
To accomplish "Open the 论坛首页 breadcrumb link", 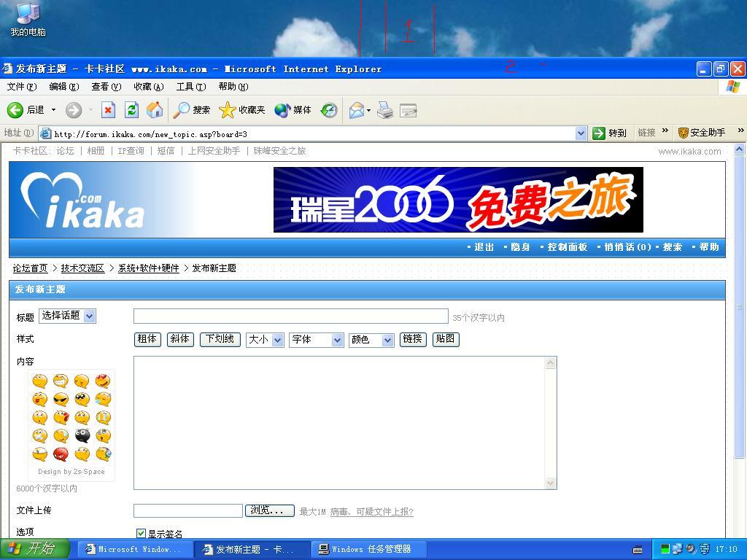I will (30, 268).
